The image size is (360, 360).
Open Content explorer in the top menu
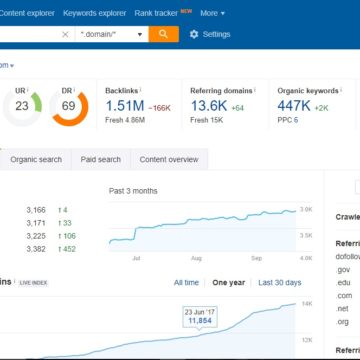(x=27, y=13)
